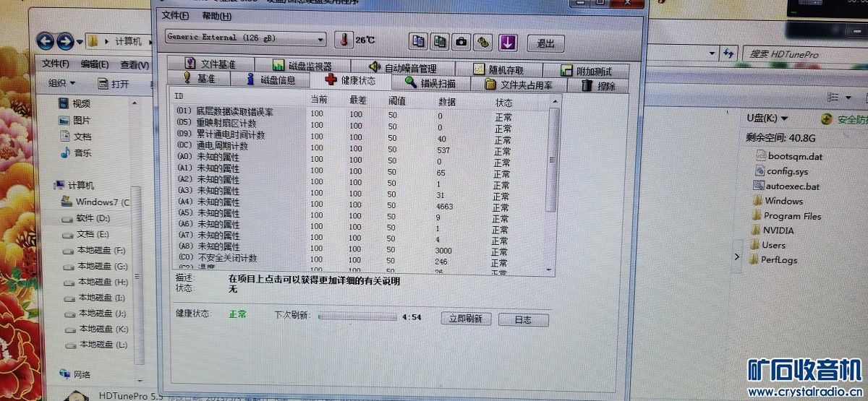Open the 组织 dropdown in Explorer
The height and width of the screenshot is (401, 868).
click(x=61, y=84)
